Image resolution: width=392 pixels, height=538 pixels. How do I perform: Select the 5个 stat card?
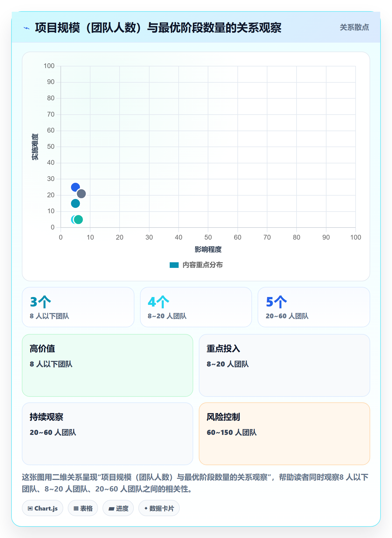[x=314, y=307]
